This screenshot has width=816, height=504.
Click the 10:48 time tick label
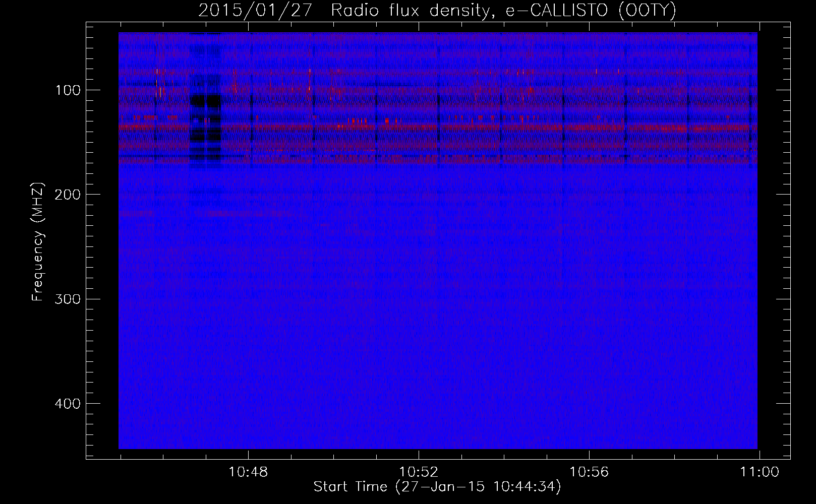pos(248,472)
